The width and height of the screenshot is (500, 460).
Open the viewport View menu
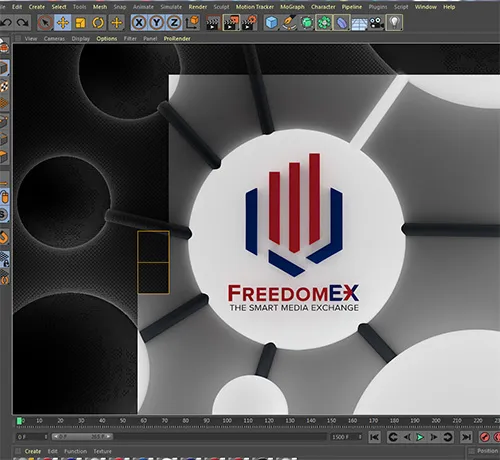[x=31, y=39]
